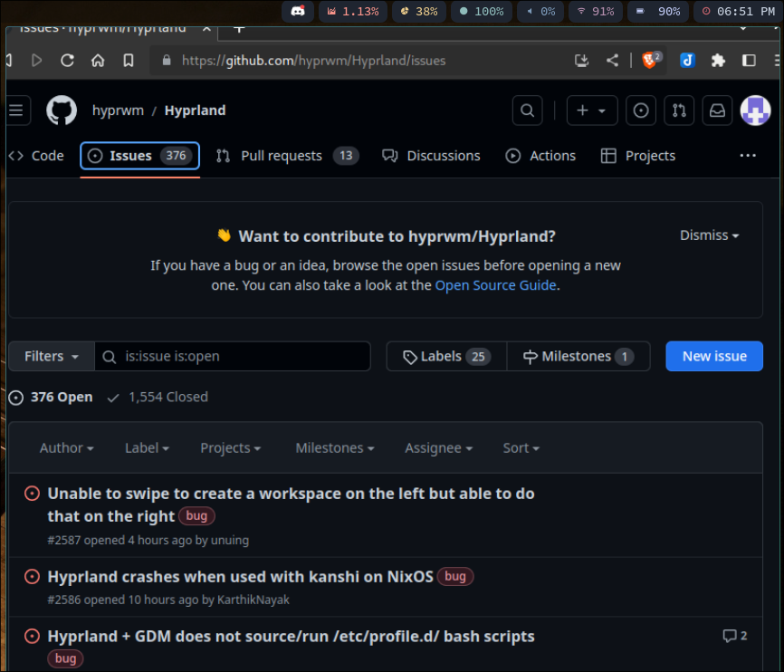
Task: Click the hamburger menu beside the logo
Action: (15, 110)
